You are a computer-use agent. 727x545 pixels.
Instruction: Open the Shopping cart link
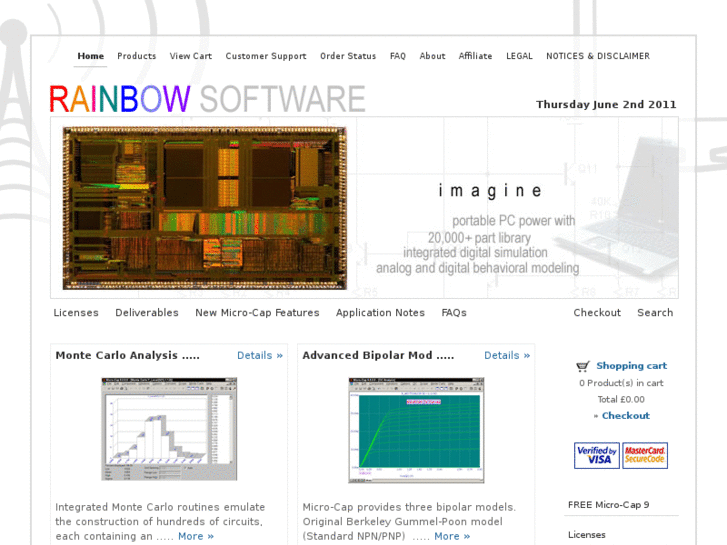click(631, 366)
